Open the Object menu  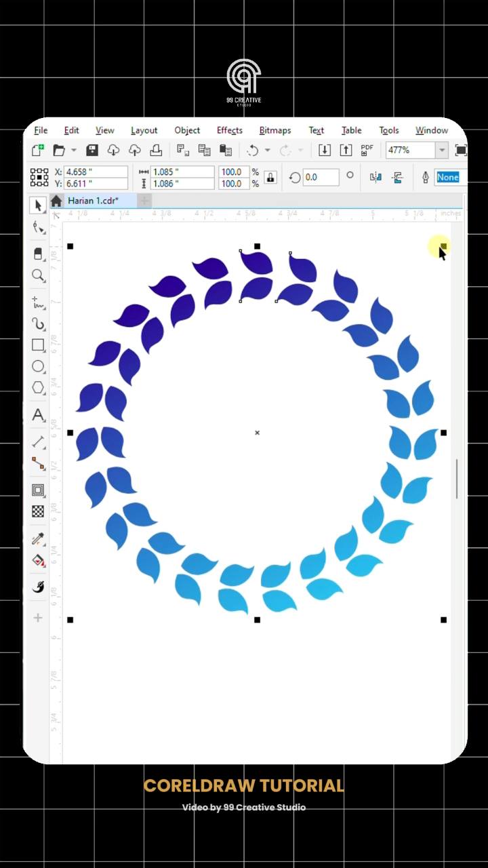[x=187, y=130]
